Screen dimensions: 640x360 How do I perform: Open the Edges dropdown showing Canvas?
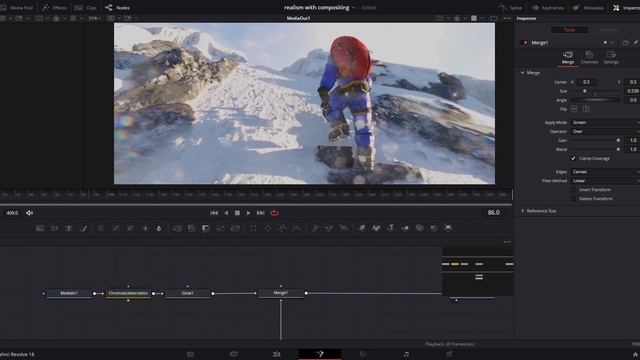pyautogui.click(x=605, y=172)
